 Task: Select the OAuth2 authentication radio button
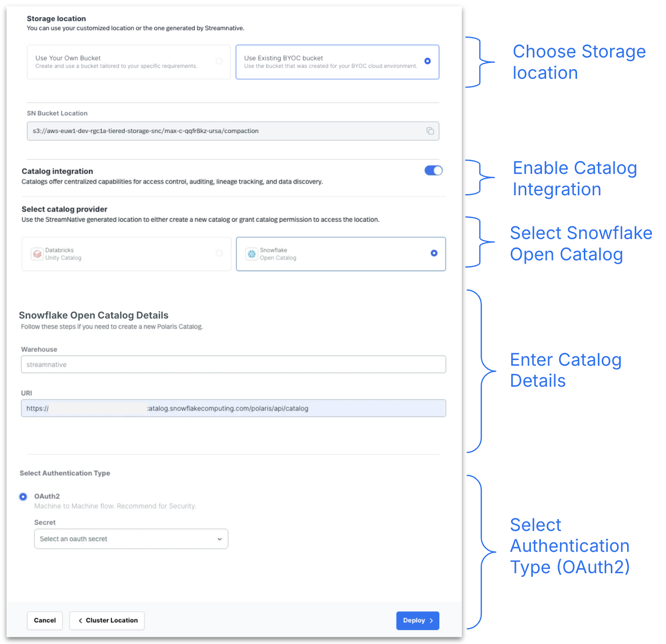(x=23, y=497)
